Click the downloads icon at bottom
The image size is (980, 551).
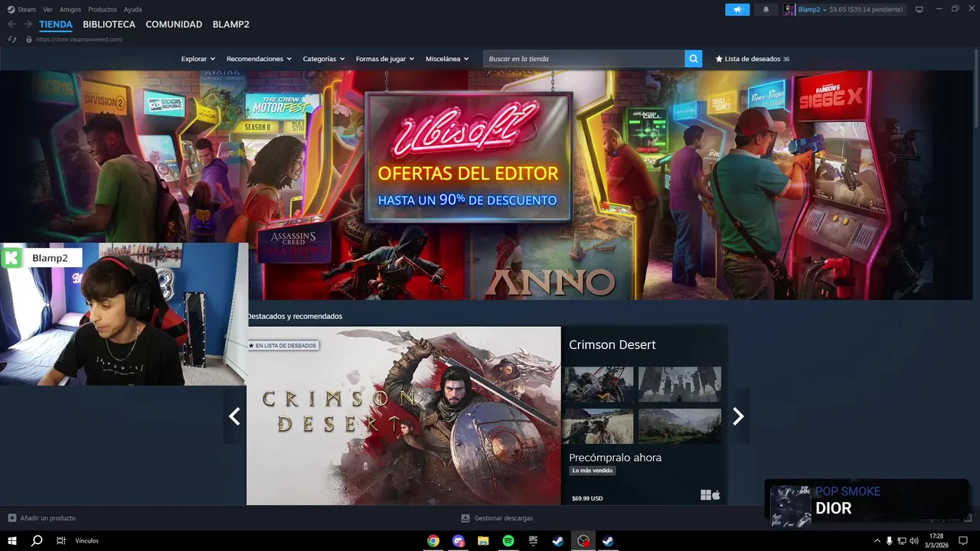(465, 518)
